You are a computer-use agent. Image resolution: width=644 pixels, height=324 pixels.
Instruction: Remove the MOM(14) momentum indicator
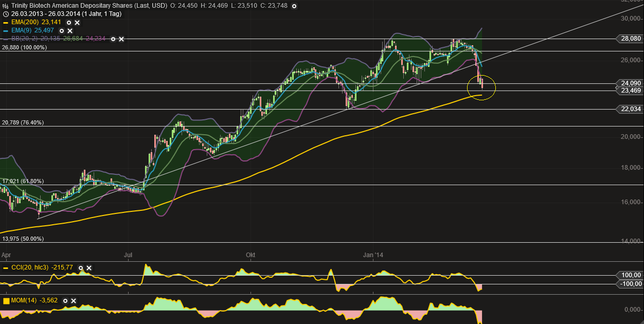[74, 301]
